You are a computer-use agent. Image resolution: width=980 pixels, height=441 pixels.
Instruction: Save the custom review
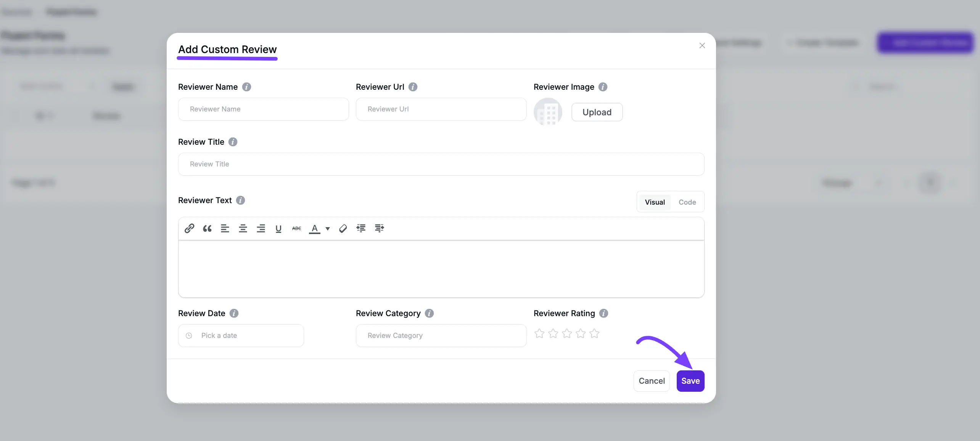point(690,381)
